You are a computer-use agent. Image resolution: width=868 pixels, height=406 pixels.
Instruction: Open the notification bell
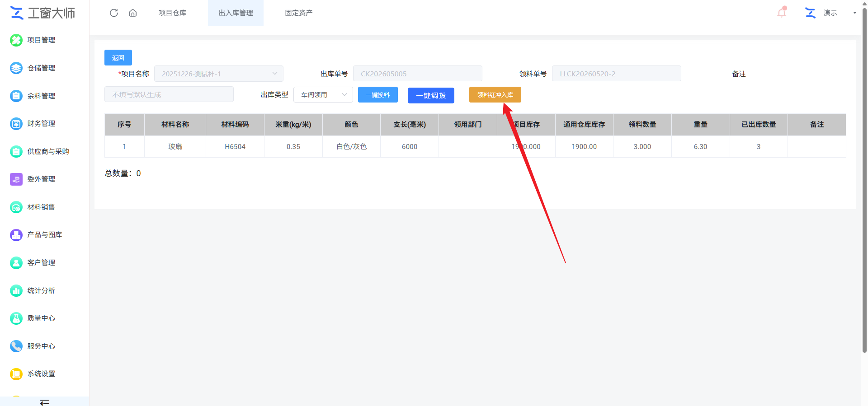click(x=782, y=12)
